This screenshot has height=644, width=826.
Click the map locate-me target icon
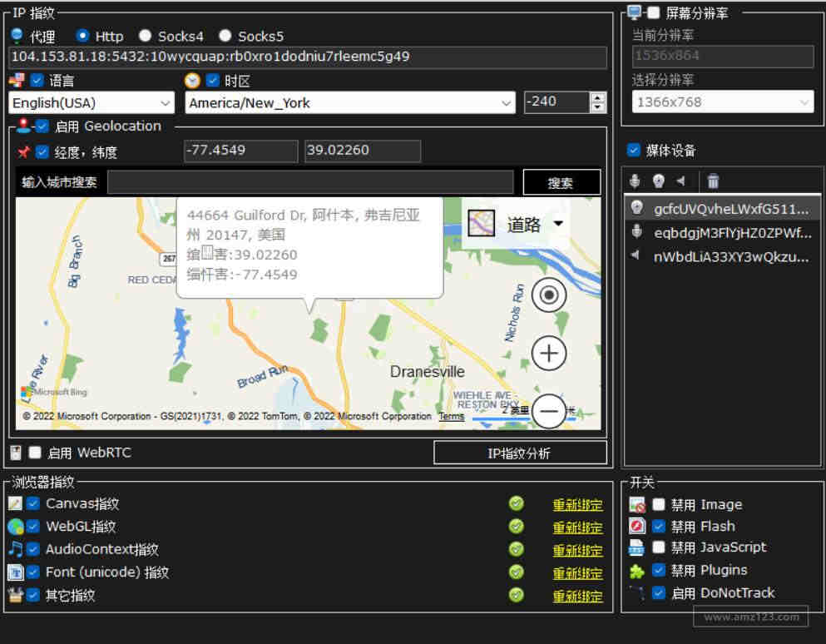tap(549, 295)
